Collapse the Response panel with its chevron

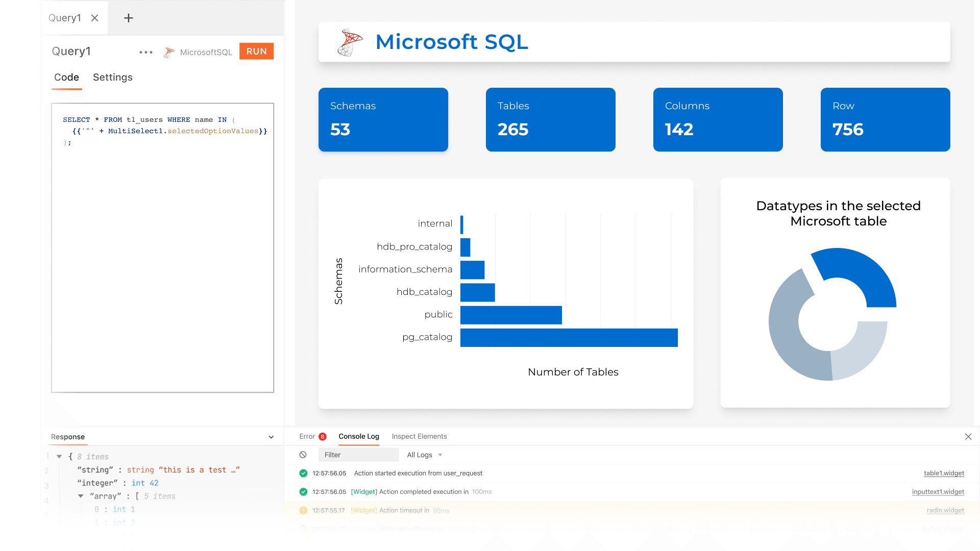(271, 437)
